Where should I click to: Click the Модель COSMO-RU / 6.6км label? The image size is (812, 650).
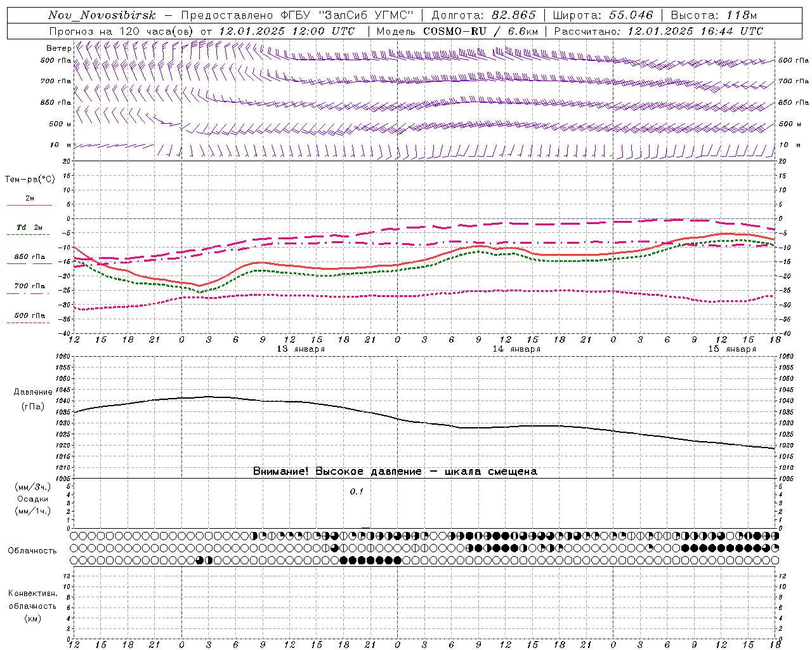[x=457, y=31]
